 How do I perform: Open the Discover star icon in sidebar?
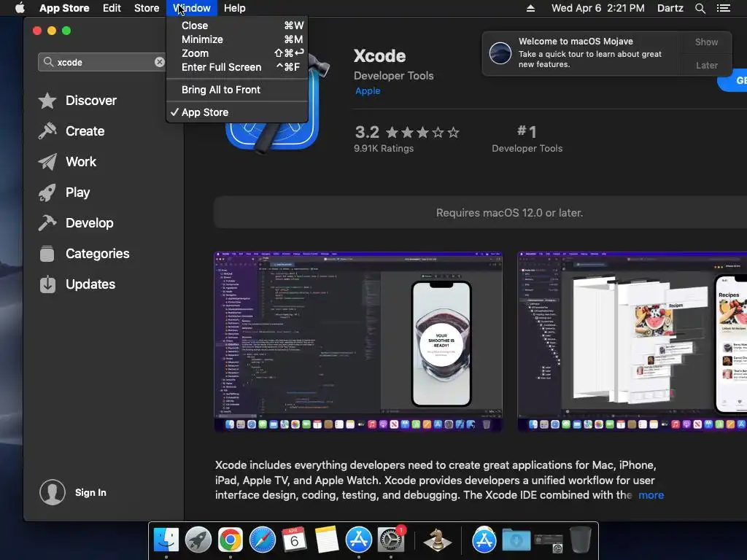[47, 101]
